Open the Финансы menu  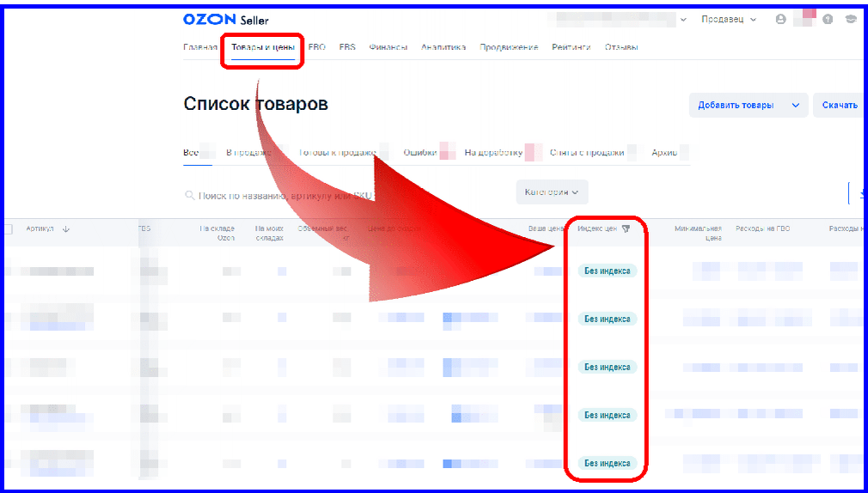[388, 47]
